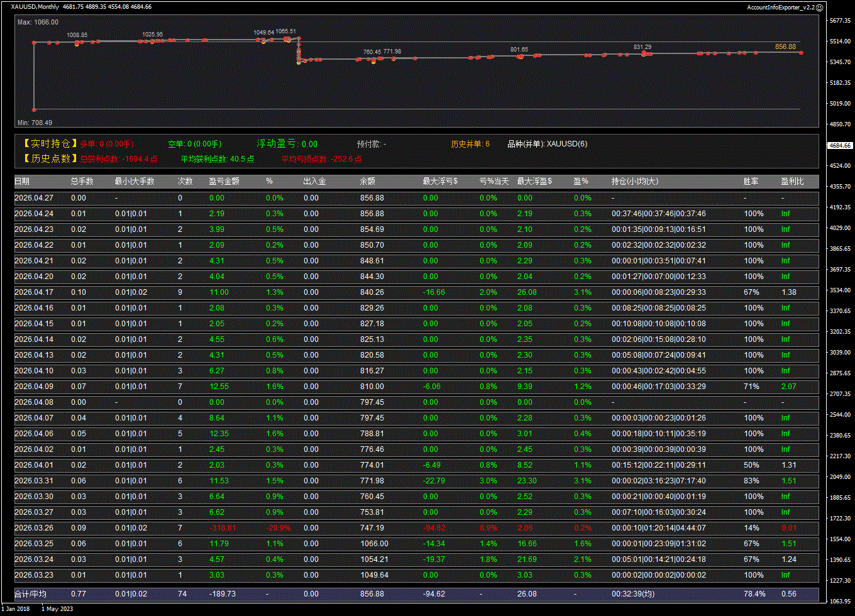Click the AccountInfoExporter_v2.2 expert label
The height and width of the screenshot is (616, 855).
click(780, 7)
